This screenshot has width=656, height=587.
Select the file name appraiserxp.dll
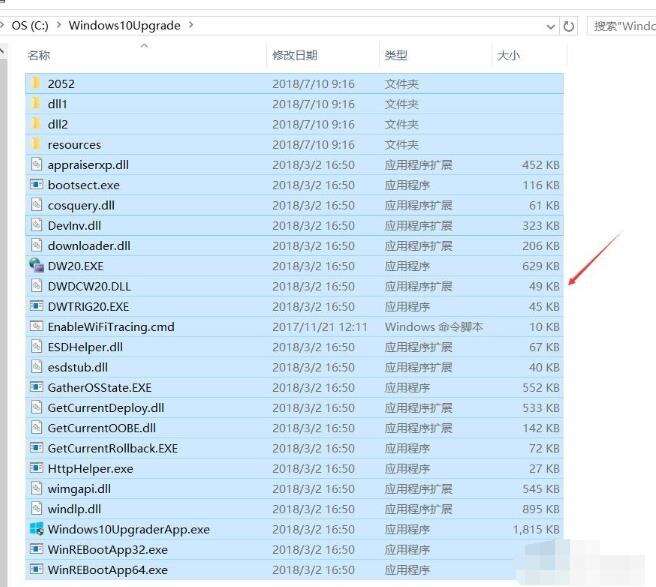click(x=88, y=165)
